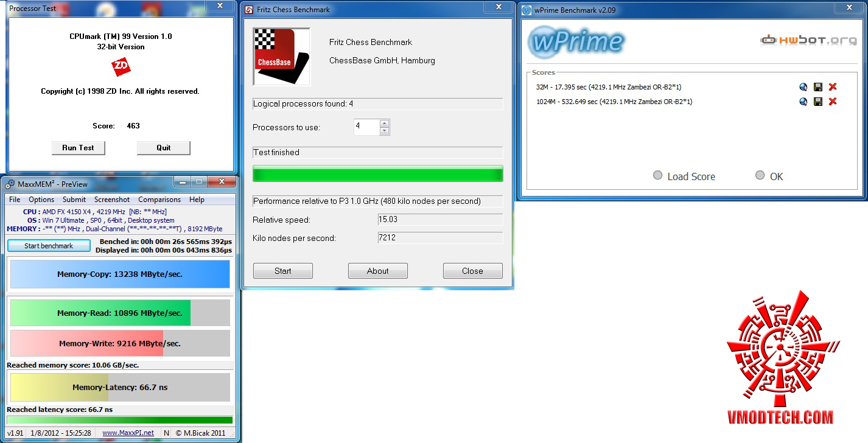Image resolution: width=868 pixels, height=443 pixels.
Task: Click the MEMORY 'Dual-Channel' info line
Action: pos(114,229)
